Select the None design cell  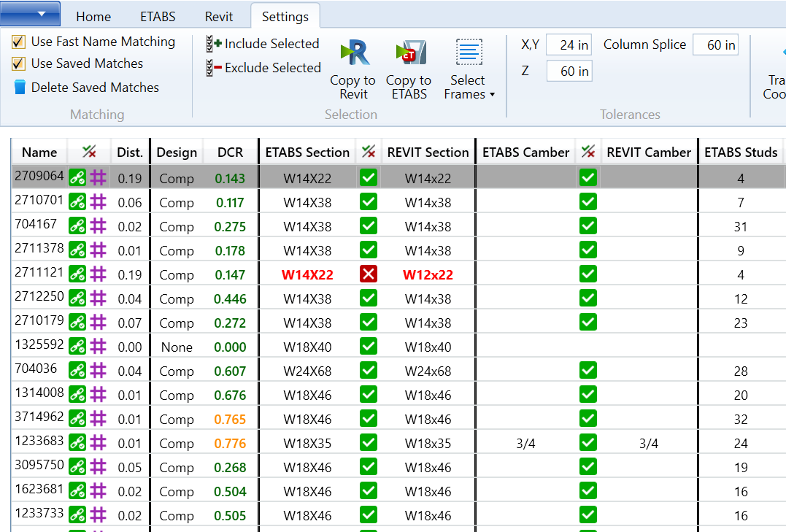click(x=177, y=347)
